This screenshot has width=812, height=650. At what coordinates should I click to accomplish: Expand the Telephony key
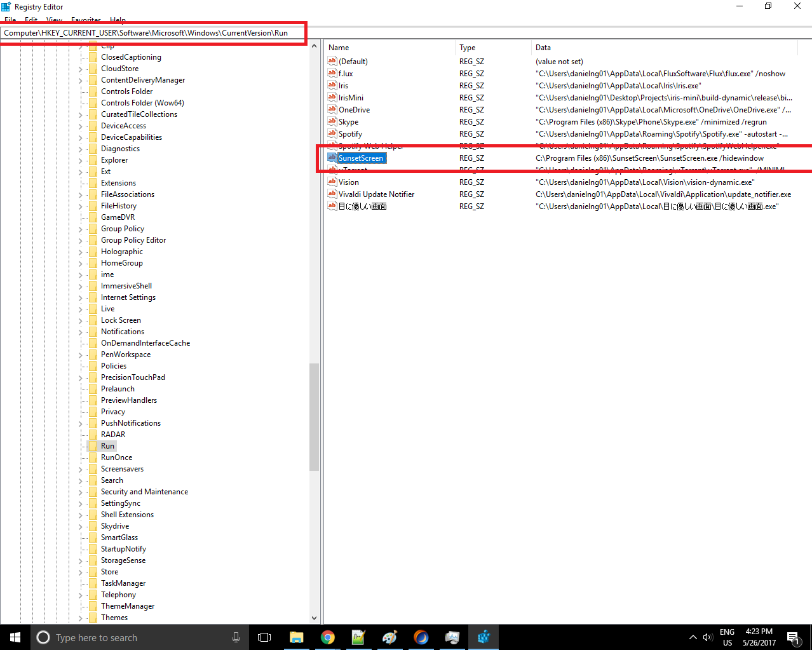tap(81, 595)
